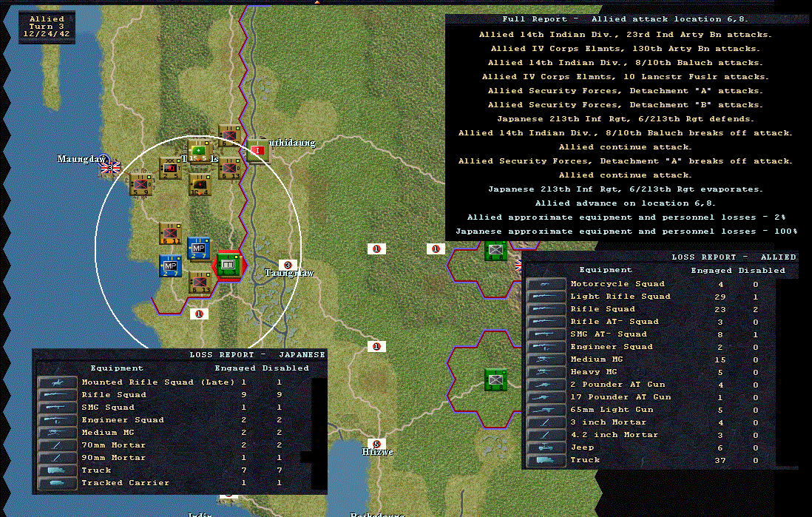Viewport: 812px width, 517px height.
Task: Select the black artillery counter 10-4
Action: coord(200,185)
